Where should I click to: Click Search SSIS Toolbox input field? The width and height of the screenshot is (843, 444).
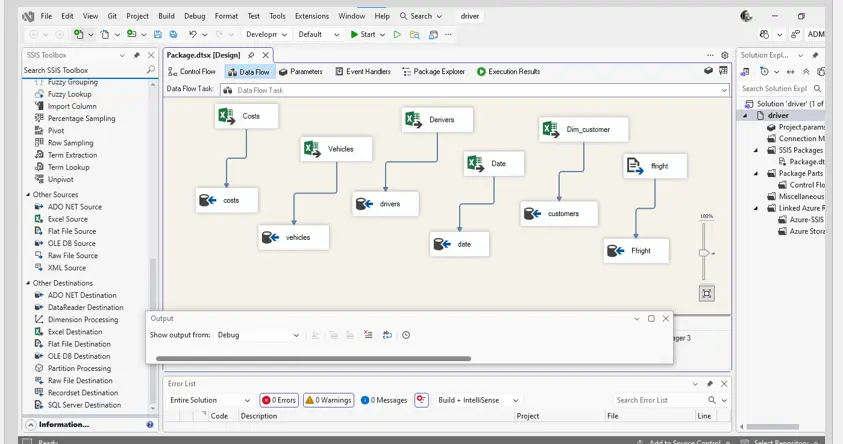click(x=84, y=70)
